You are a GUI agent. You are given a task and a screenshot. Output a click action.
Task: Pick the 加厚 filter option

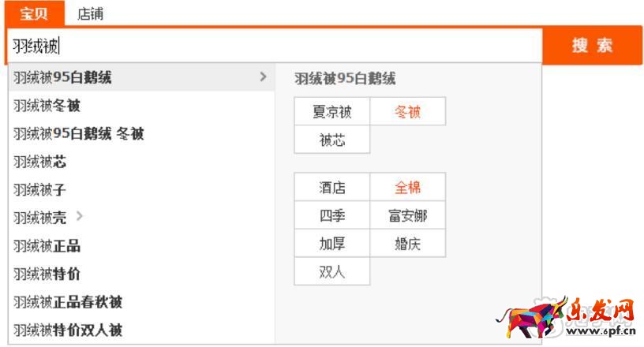click(332, 244)
